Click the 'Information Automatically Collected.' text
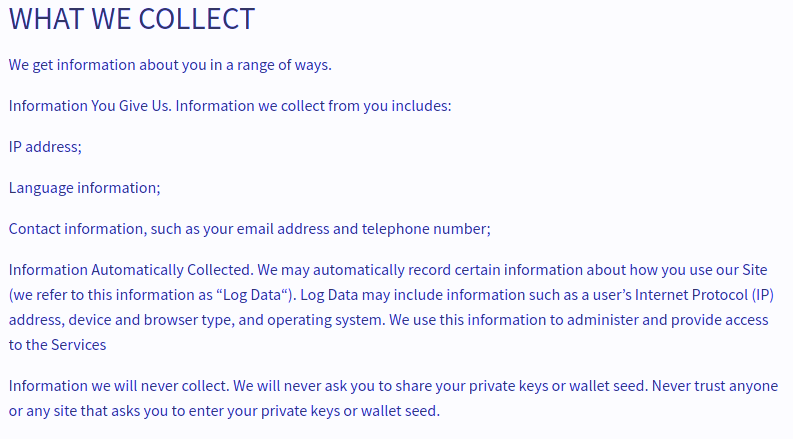 click(130, 270)
